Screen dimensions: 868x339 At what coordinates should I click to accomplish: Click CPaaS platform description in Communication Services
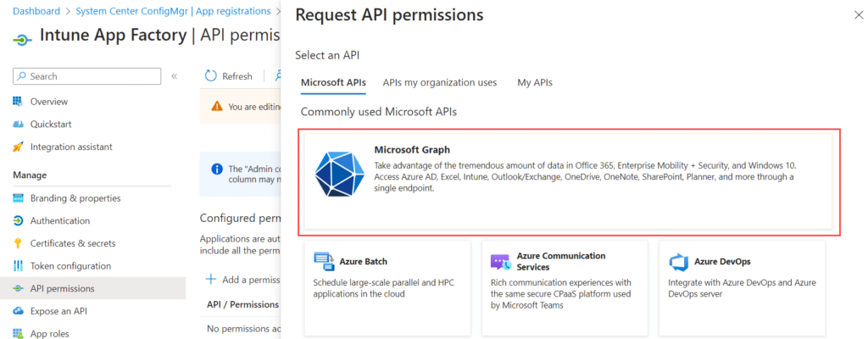561,293
